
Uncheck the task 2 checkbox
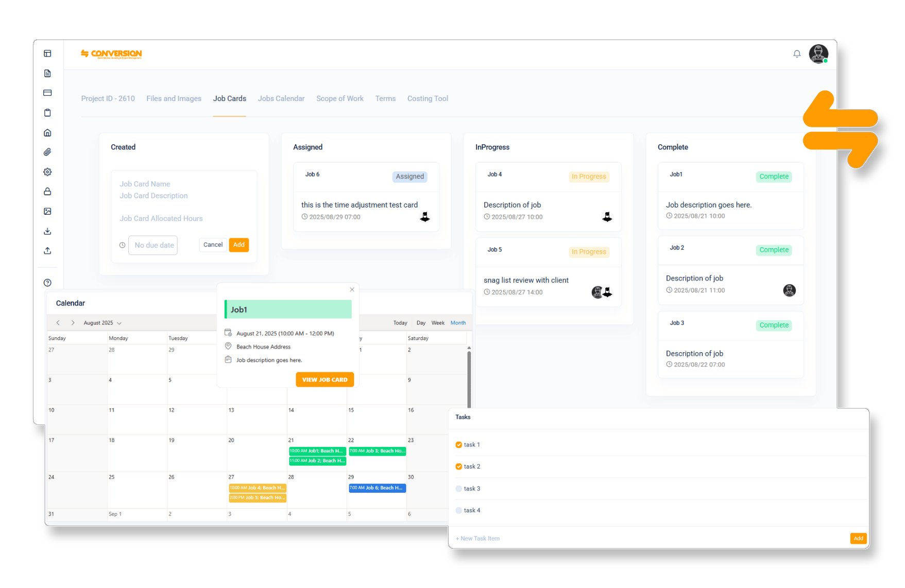tap(458, 466)
